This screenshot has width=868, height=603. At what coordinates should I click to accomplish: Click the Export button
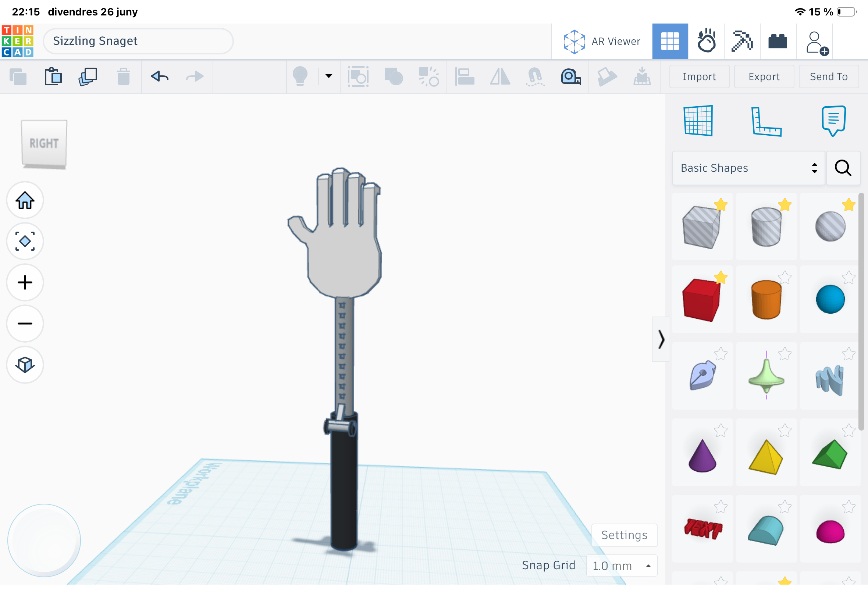(x=764, y=77)
